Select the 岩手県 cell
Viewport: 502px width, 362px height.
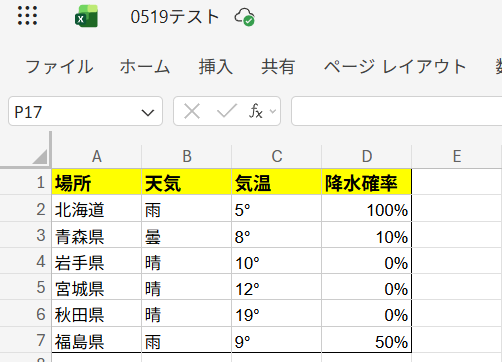pos(97,261)
